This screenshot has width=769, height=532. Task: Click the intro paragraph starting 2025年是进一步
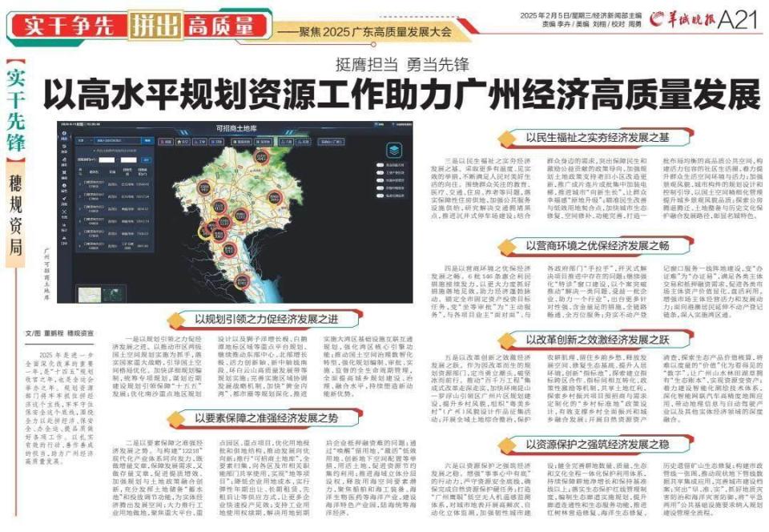coord(59,409)
